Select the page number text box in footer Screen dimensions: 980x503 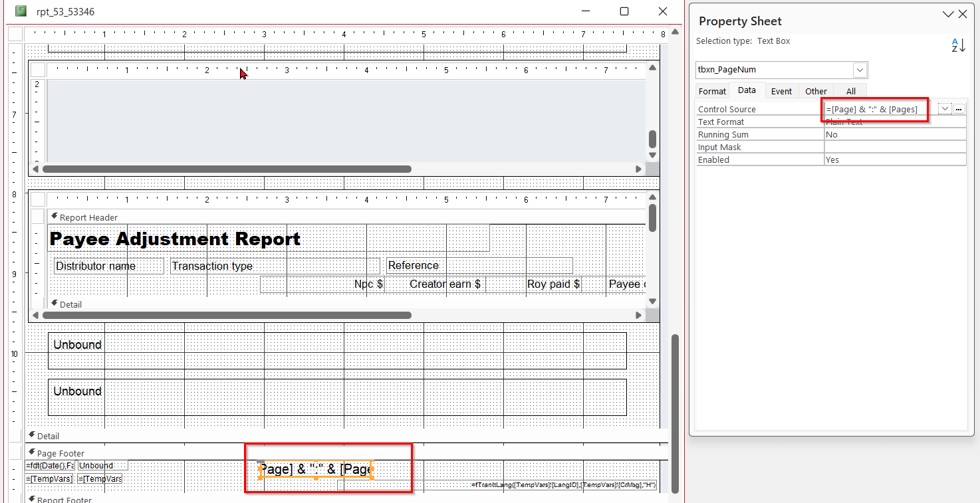[x=316, y=469]
